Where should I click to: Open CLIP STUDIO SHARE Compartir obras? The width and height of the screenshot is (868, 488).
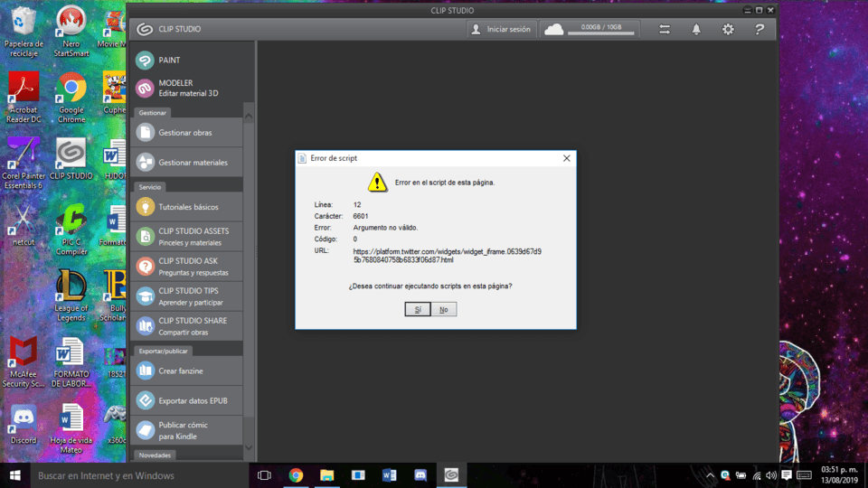pos(186,326)
